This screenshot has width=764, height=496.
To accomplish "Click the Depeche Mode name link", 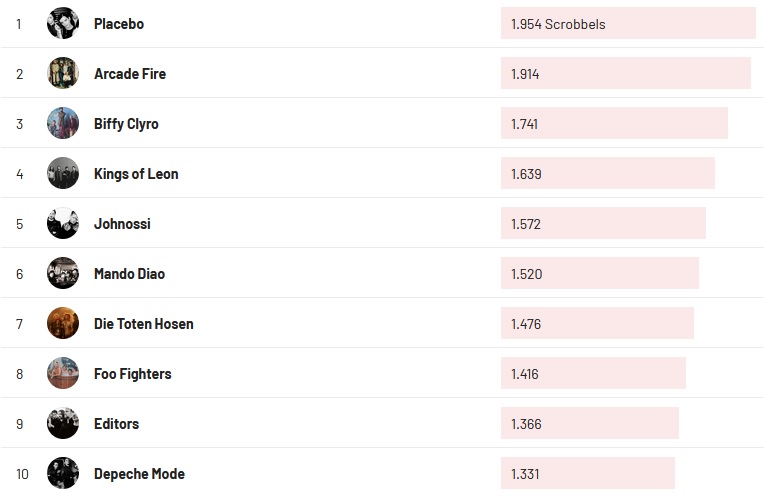I will click(x=139, y=474).
